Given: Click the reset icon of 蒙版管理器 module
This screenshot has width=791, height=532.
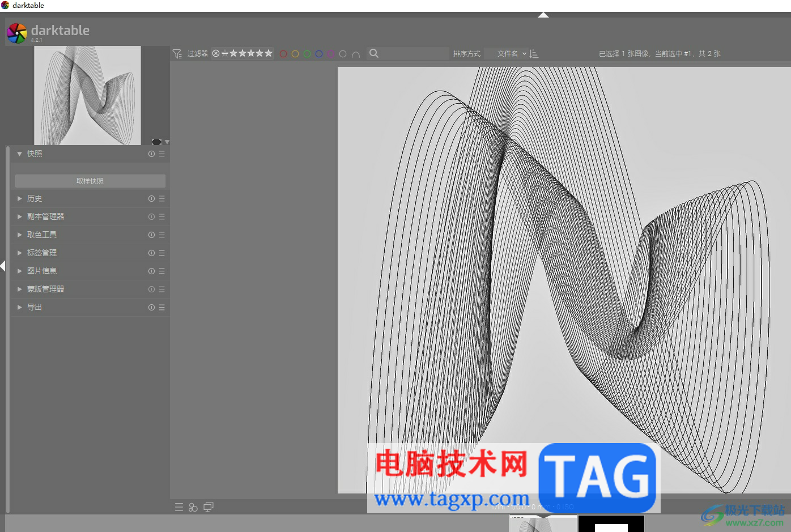Looking at the screenshot, I should pos(151,289).
